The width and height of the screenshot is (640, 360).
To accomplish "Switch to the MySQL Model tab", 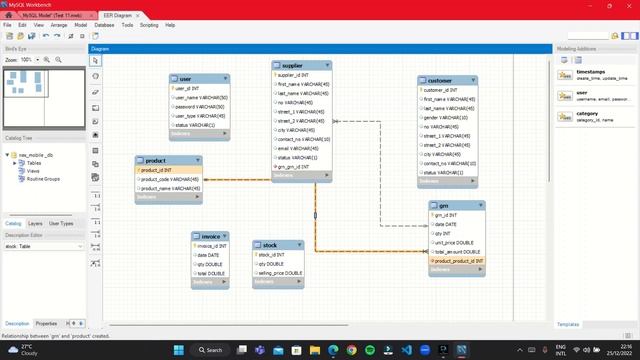I will (52, 16).
